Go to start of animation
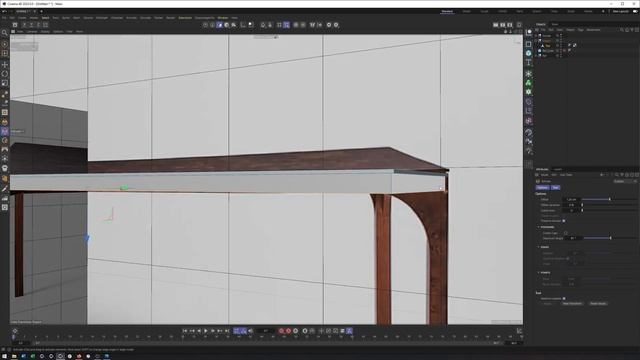Image resolution: width=640 pixels, height=360 pixels. 185,331
